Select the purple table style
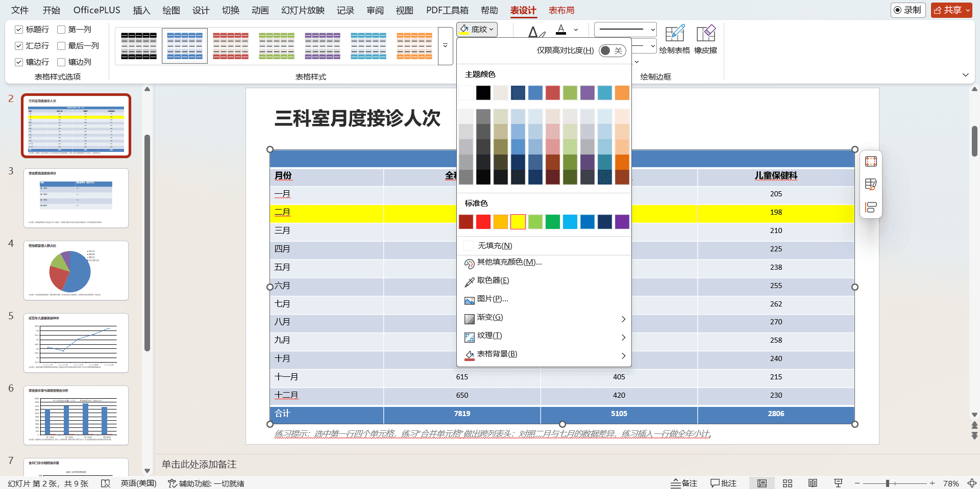980x489 pixels. [x=323, y=46]
